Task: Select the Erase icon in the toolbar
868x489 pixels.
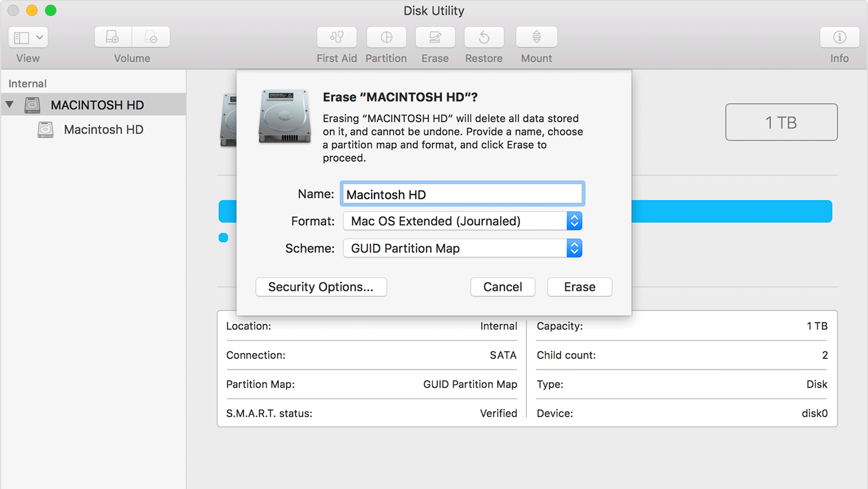Action: [435, 37]
